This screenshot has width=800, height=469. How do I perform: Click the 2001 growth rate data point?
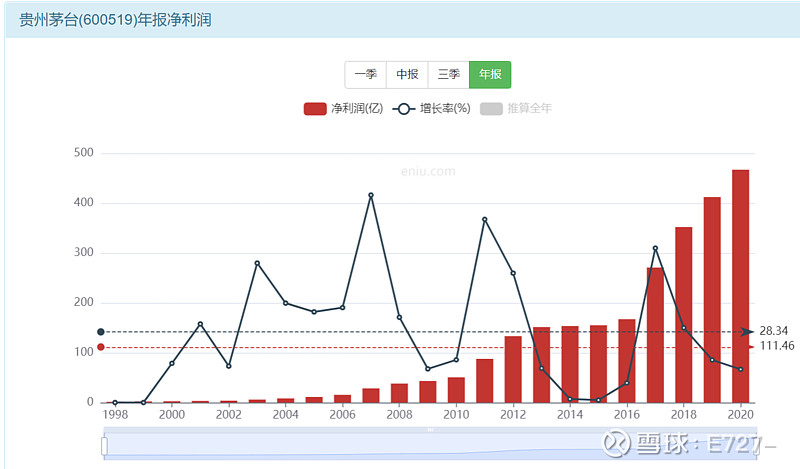pyautogui.click(x=200, y=324)
